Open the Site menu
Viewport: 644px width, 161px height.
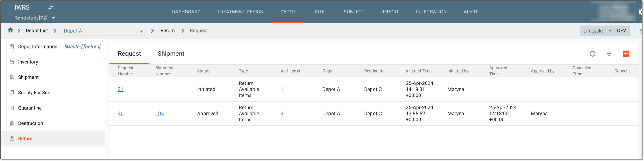click(x=319, y=12)
